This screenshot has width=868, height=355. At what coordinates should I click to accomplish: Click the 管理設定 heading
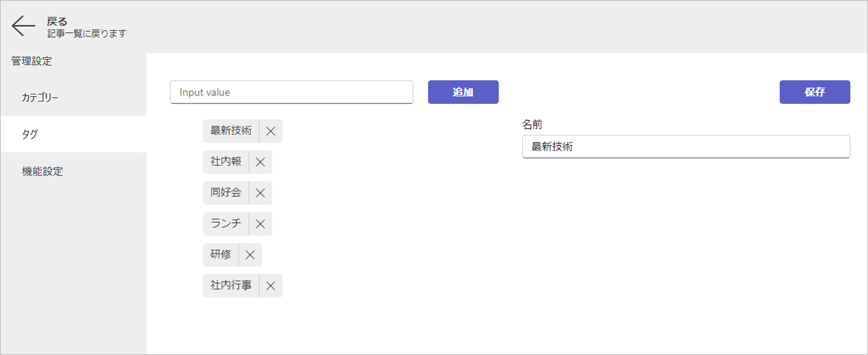point(32,61)
